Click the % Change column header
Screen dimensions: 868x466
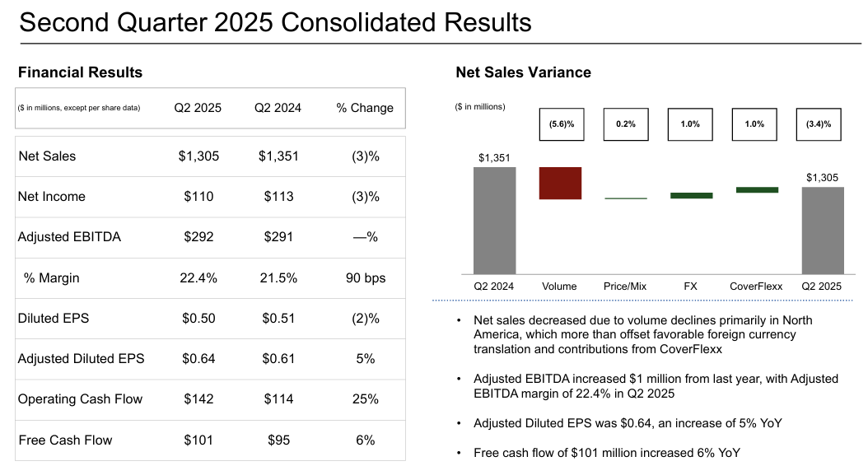365,108
